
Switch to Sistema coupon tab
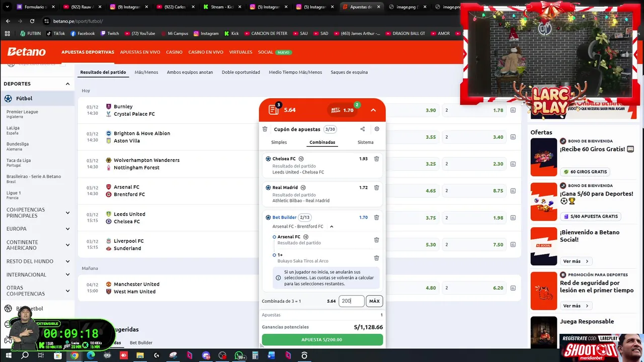(365, 142)
